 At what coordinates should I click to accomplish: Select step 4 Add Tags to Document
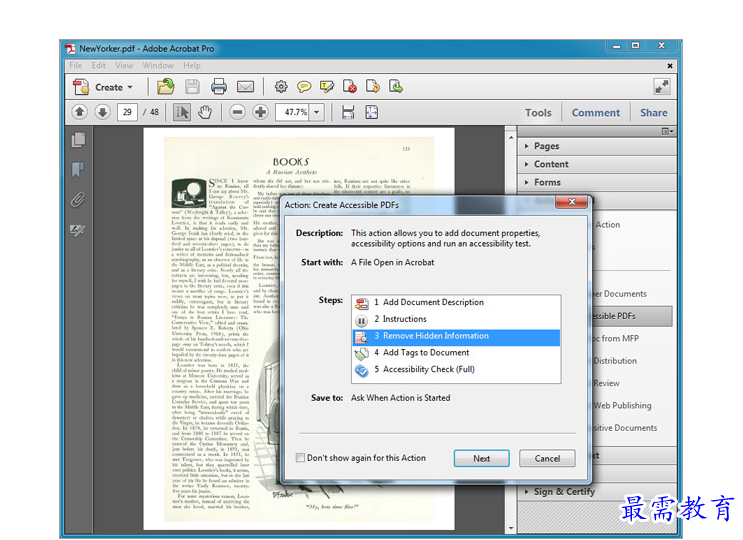pyautogui.click(x=456, y=353)
